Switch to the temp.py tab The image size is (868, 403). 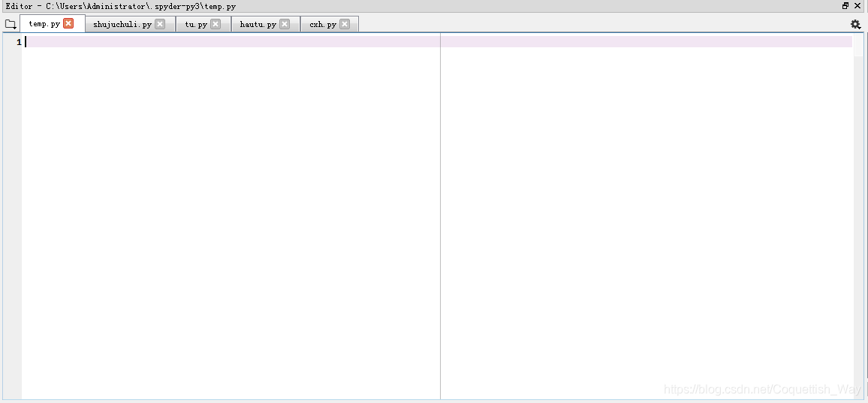(44, 24)
